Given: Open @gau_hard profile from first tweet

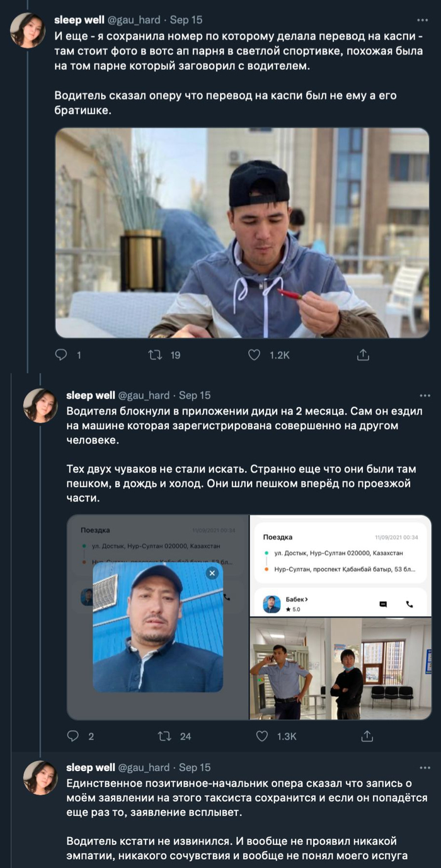Looking at the screenshot, I should [x=134, y=20].
